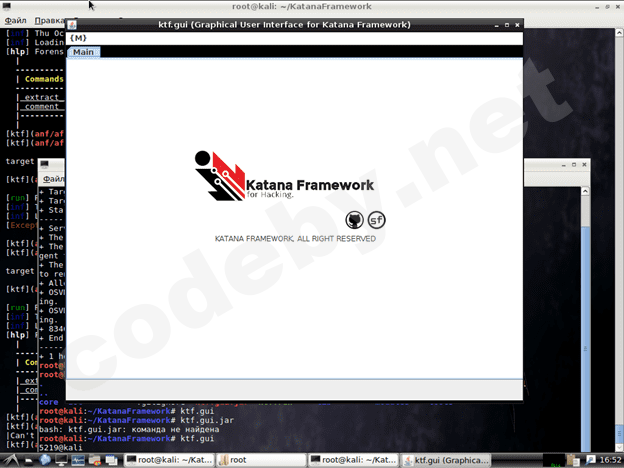
Task: Open the Файл menu in main terminal
Action: coord(15,20)
